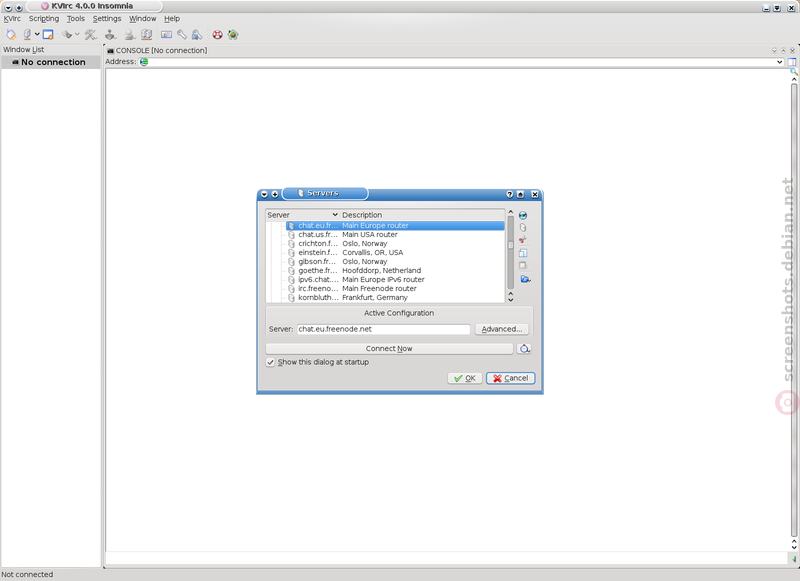
Task: Confirm with the OK button
Action: [465, 378]
